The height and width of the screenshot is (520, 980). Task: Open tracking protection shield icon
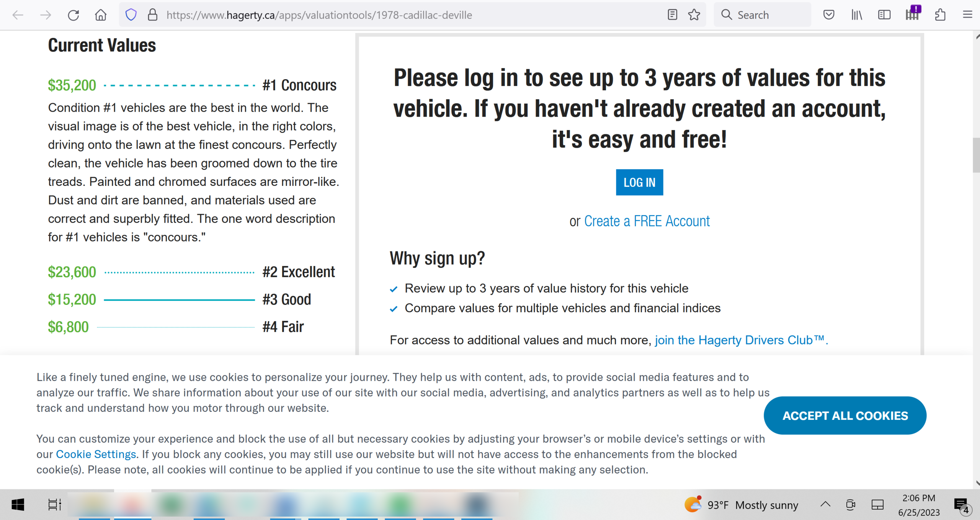coord(131,15)
